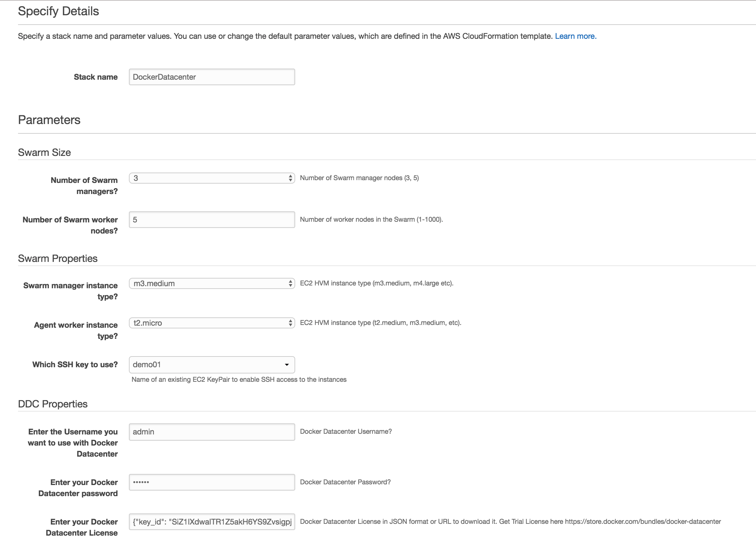Click the Swarm Properties section heading
Viewport: 756px width, 537px height.
58,258
